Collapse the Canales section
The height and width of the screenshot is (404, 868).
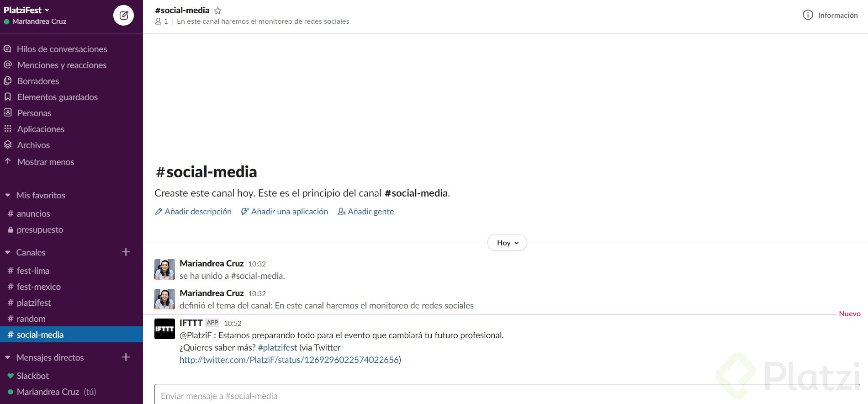8,252
